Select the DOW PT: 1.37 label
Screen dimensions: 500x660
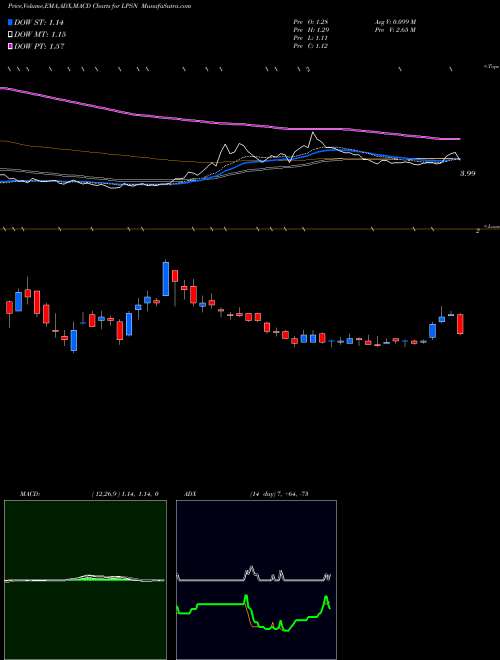coord(39,46)
